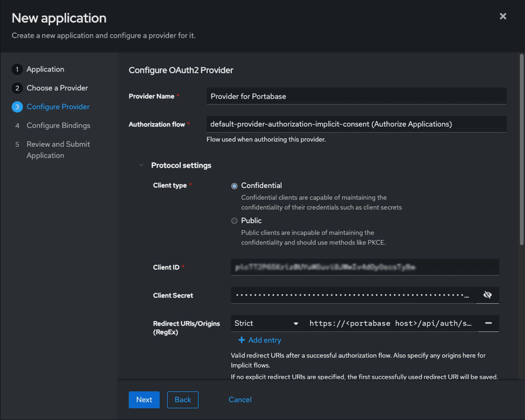Reveal the hidden Client Secret value

[487, 295]
